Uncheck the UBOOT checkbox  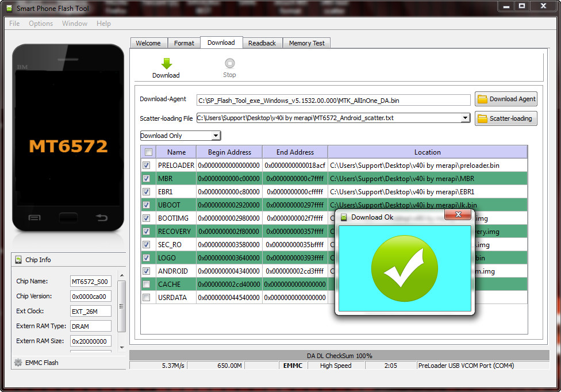click(x=147, y=205)
